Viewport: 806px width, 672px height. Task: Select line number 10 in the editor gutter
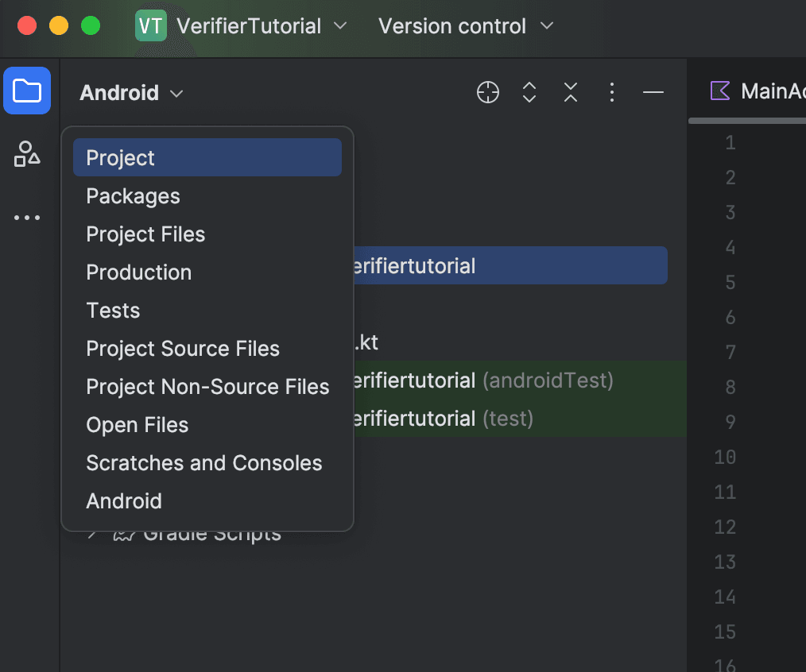724,457
